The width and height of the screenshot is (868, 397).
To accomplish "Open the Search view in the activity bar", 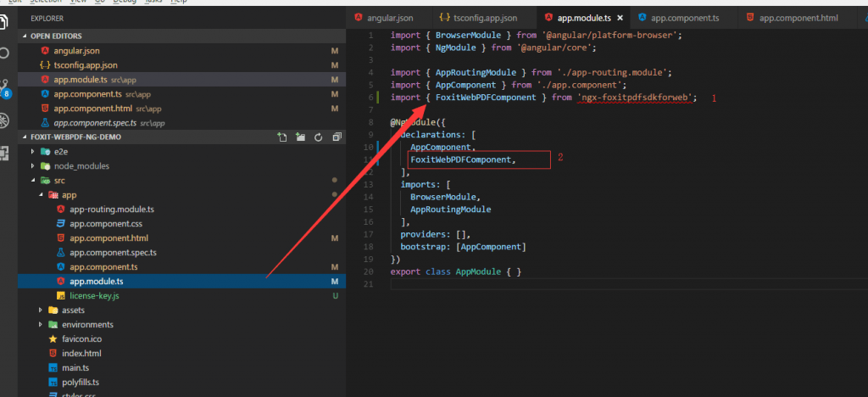I will [x=4, y=53].
